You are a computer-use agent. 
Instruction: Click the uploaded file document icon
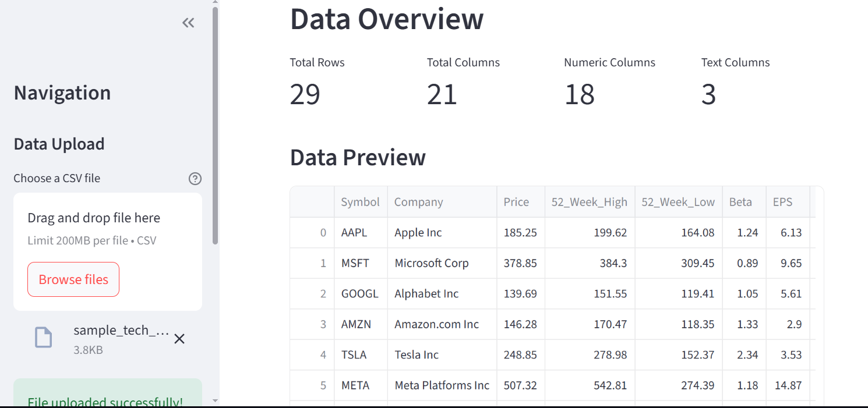pyautogui.click(x=44, y=338)
